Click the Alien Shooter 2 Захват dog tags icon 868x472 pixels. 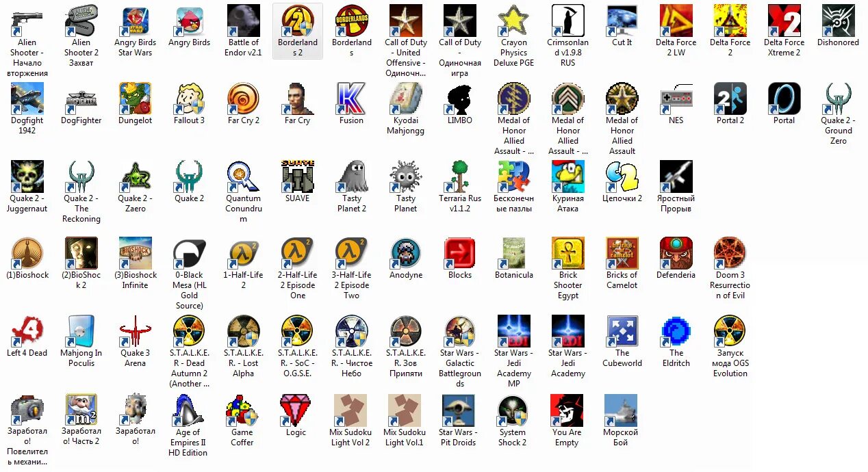point(81,21)
